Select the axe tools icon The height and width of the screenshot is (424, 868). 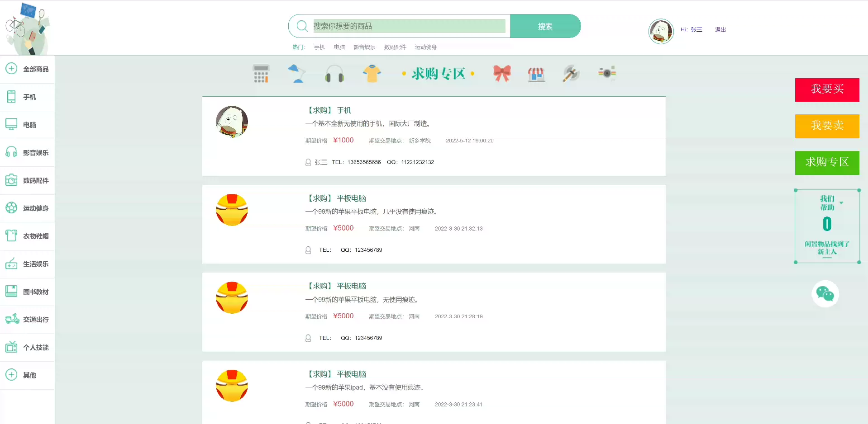[x=571, y=73]
